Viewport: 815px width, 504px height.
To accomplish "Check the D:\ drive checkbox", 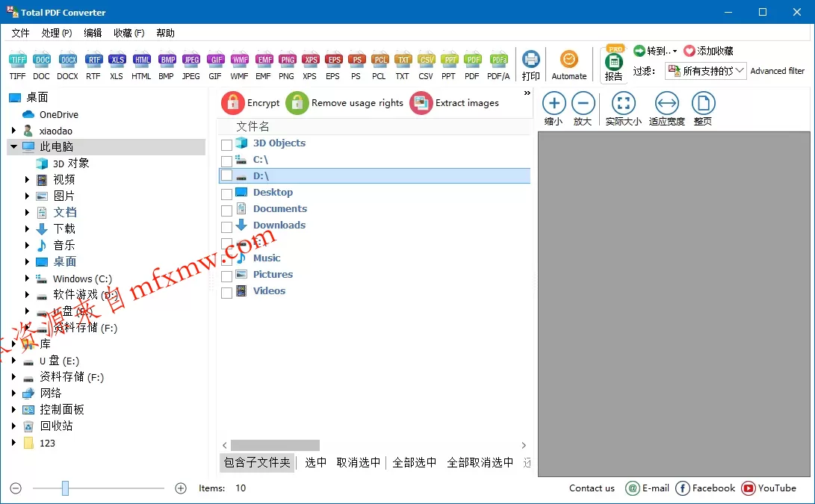I will click(x=226, y=175).
